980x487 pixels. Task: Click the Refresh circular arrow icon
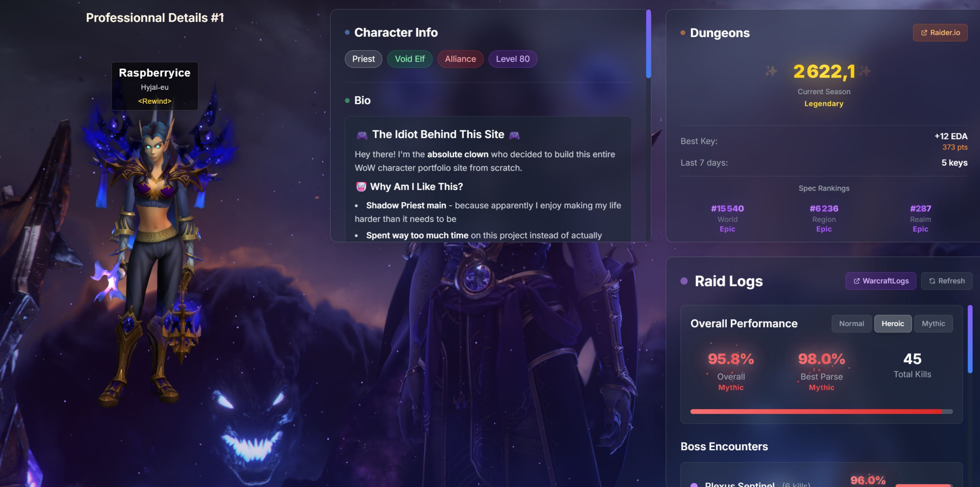932,281
